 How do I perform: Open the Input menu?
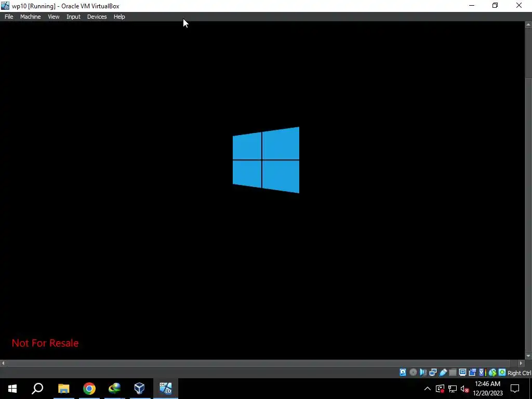[73, 17]
